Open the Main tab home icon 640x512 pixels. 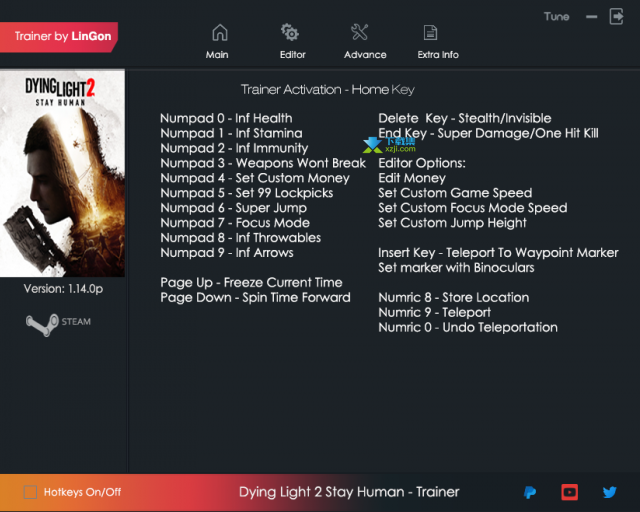pyautogui.click(x=220, y=33)
